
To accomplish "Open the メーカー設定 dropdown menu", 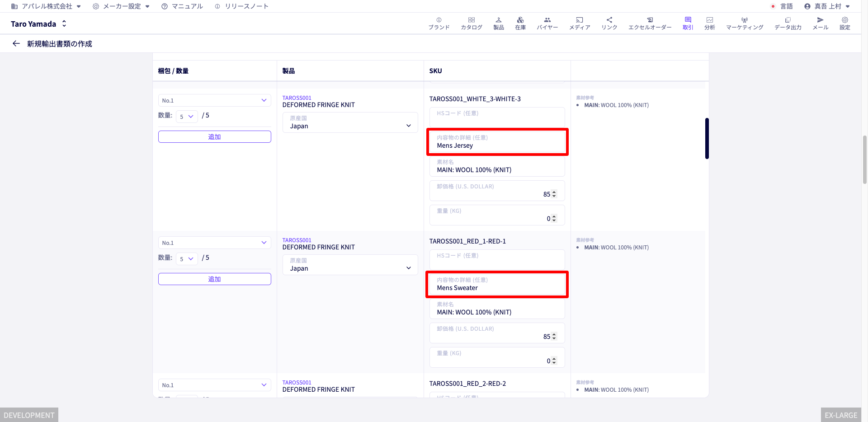I will [121, 6].
